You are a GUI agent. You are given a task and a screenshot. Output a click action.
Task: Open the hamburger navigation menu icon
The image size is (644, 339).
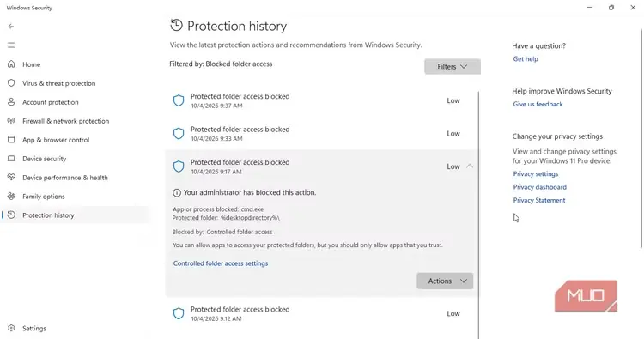(x=11, y=45)
